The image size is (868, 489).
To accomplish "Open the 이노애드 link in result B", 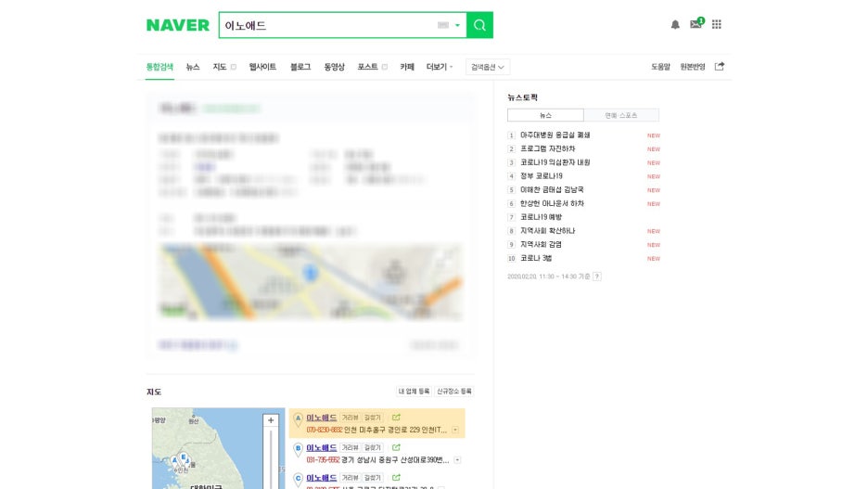I will pyautogui.click(x=322, y=447).
